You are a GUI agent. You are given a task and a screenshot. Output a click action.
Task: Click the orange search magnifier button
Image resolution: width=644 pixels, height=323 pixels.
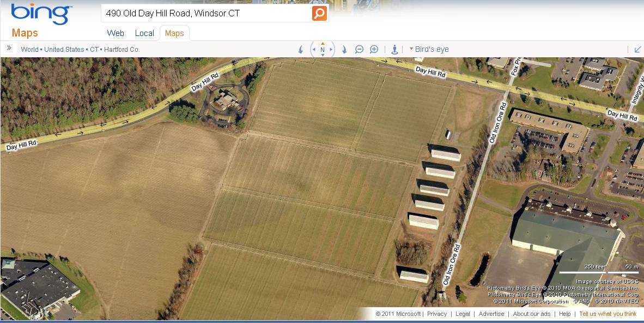pyautogui.click(x=319, y=13)
